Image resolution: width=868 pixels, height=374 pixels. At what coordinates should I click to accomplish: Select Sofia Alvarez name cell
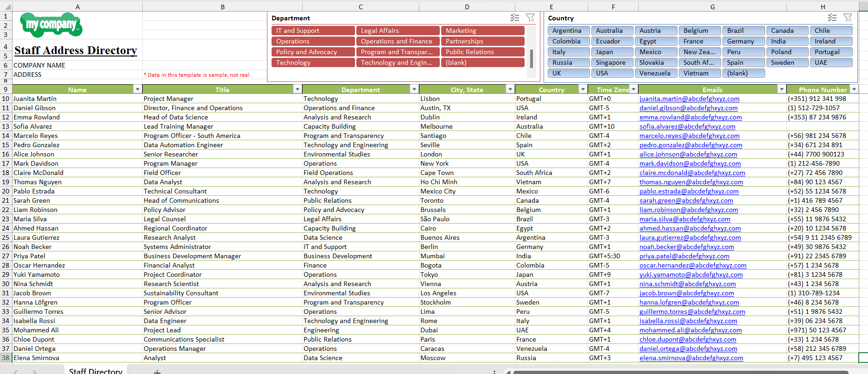pyautogui.click(x=77, y=126)
